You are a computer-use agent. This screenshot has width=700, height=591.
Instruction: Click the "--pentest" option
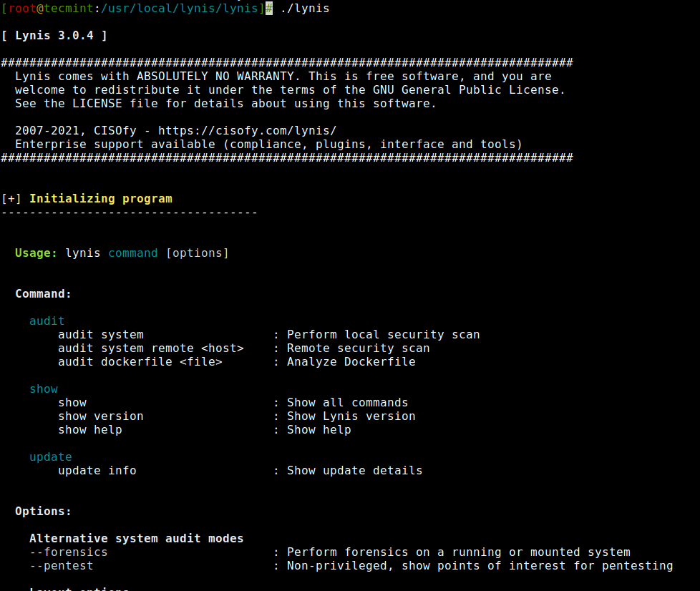pyautogui.click(x=62, y=566)
